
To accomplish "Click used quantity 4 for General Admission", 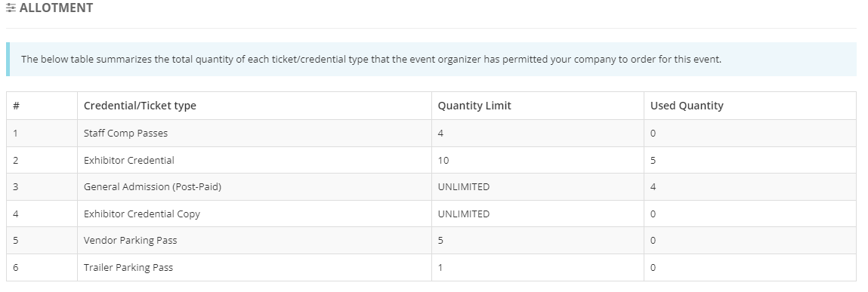I will pos(653,187).
